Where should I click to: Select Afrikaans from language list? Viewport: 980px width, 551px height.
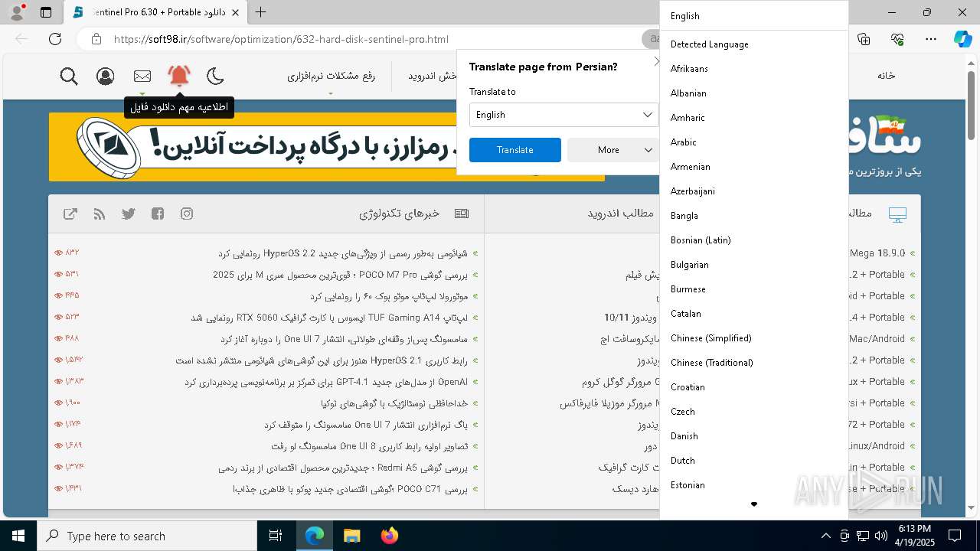(754, 69)
